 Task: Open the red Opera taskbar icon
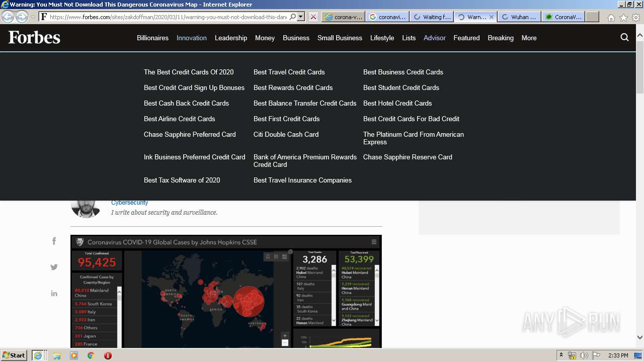tap(108, 355)
